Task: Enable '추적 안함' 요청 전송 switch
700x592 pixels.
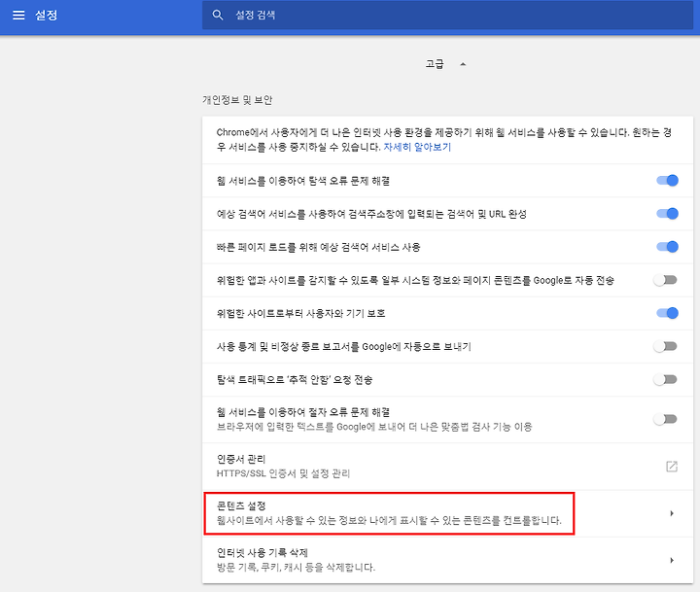Action: [666, 379]
